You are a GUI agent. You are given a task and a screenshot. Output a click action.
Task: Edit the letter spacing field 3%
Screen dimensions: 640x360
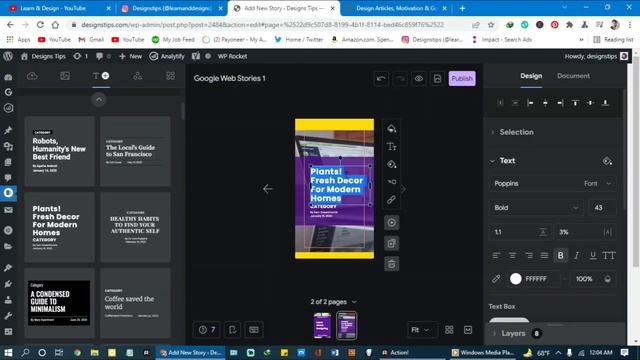pyautogui.click(x=585, y=232)
